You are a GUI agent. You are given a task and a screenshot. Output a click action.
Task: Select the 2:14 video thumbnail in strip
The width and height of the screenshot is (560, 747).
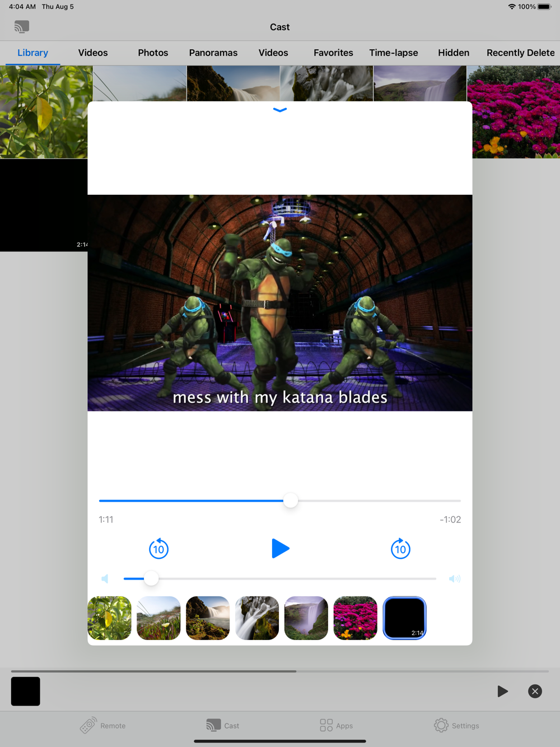[404, 618]
